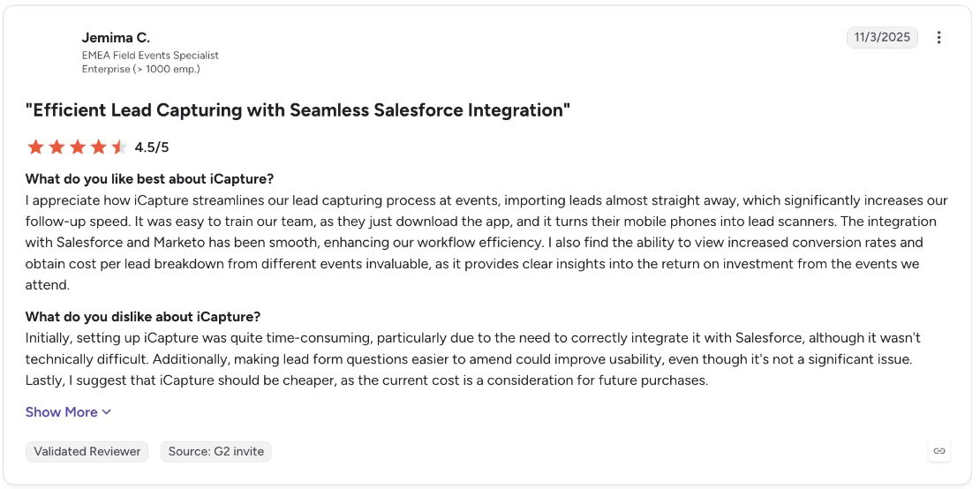The height and width of the screenshot is (489, 980).
Task: Click the EMEA Field Events Specialist job title
Action: 150,56
